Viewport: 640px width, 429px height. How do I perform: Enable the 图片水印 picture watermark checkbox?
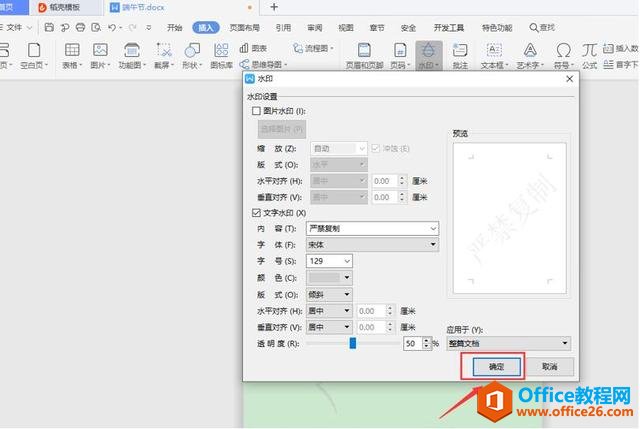coord(256,111)
